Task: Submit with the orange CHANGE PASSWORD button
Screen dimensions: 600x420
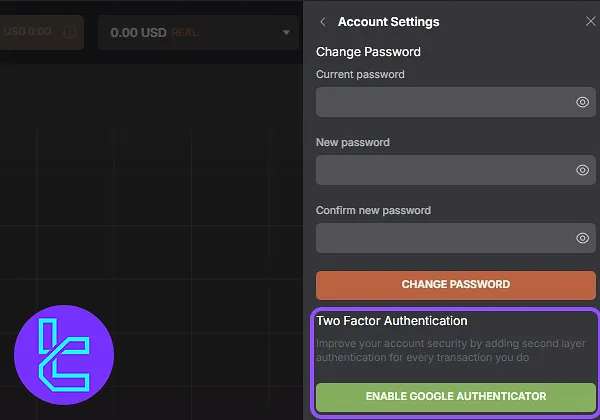Action: click(x=456, y=285)
